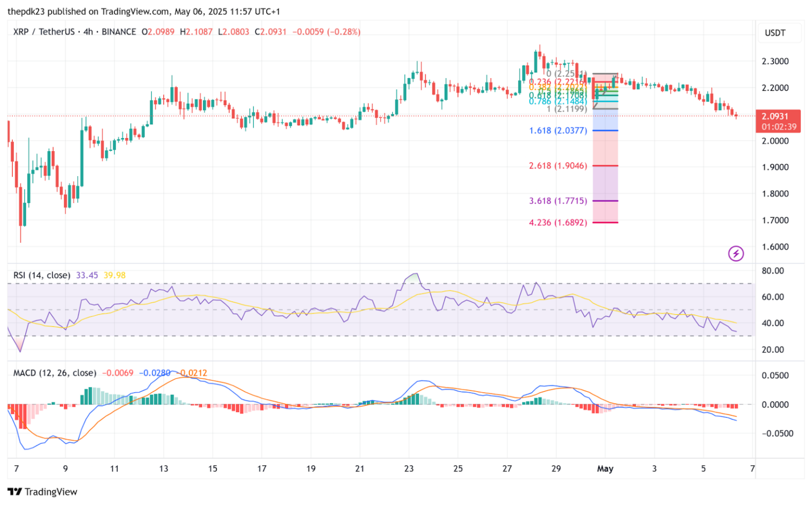The width and height of the screenshot is (812, 505).
Task: Open the MACD (12, 26, close) indicator legend
Action: 54,373
